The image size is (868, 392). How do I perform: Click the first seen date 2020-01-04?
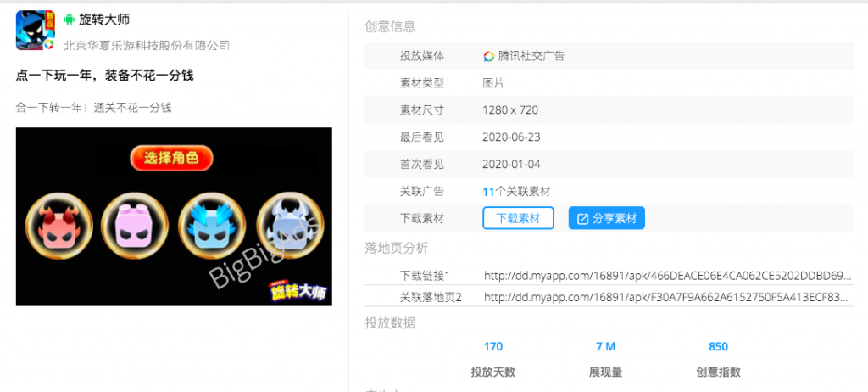click(x=511, y=164)
